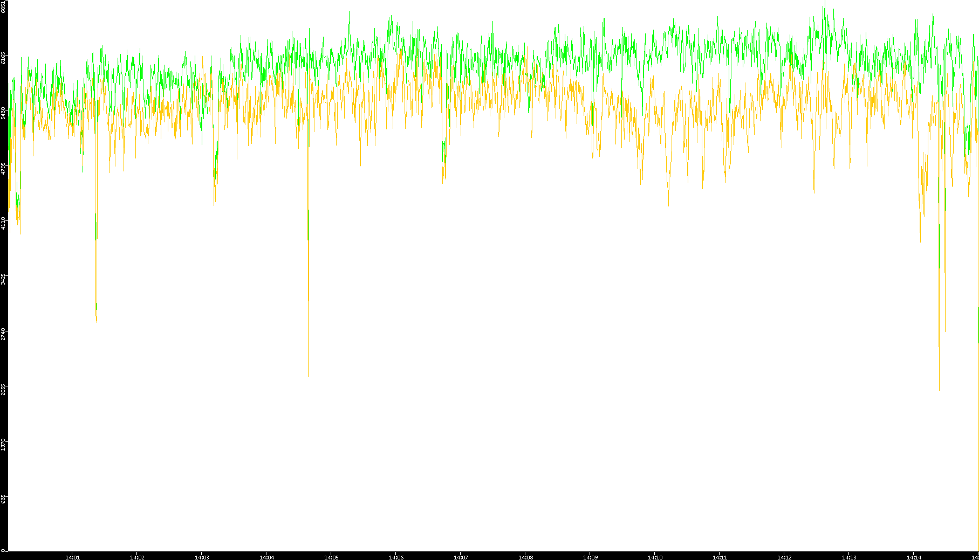This screenshot has height=560, width=979.
Task: Select the 14:12 time marker
Action: tap(784, 557)
